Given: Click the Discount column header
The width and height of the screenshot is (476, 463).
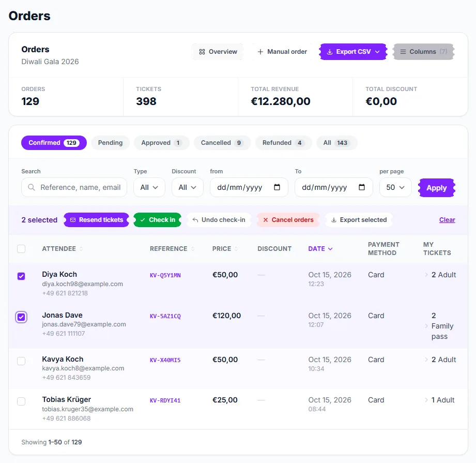Looking at the screenshot, I should 274,249.
